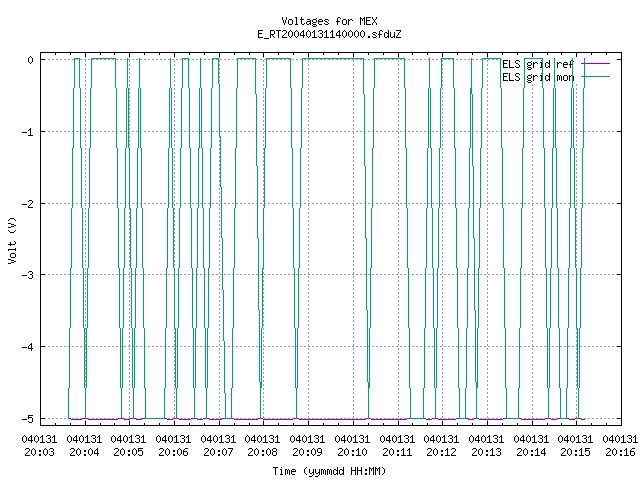Click the purple ELS grid ref legend line
Viewport: 640px width, 480px height.
[596, 64]
